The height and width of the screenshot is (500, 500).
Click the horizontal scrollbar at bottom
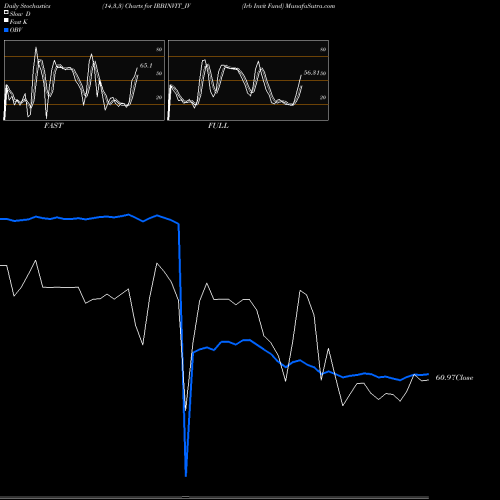click(214, 497)
